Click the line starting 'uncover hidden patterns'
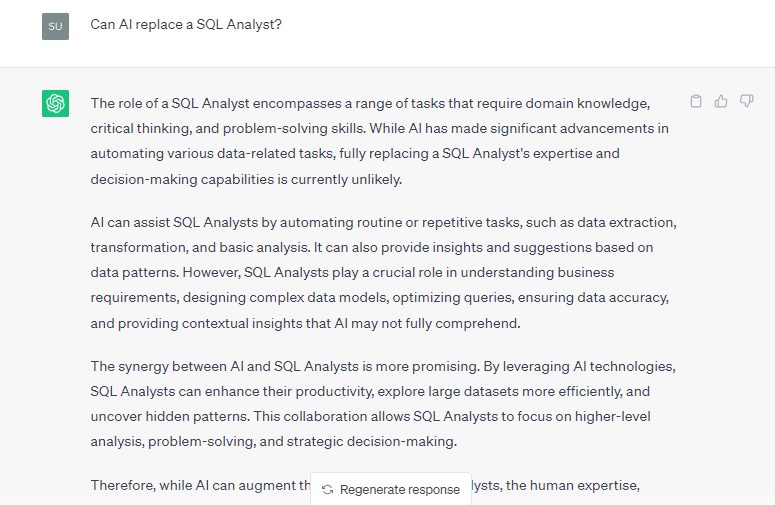 [370, 416]
